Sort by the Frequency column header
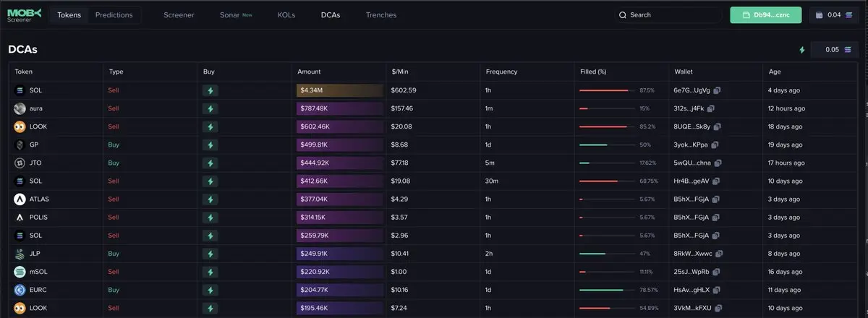Screen dimensions: 868x318 [x=501, y=72]
